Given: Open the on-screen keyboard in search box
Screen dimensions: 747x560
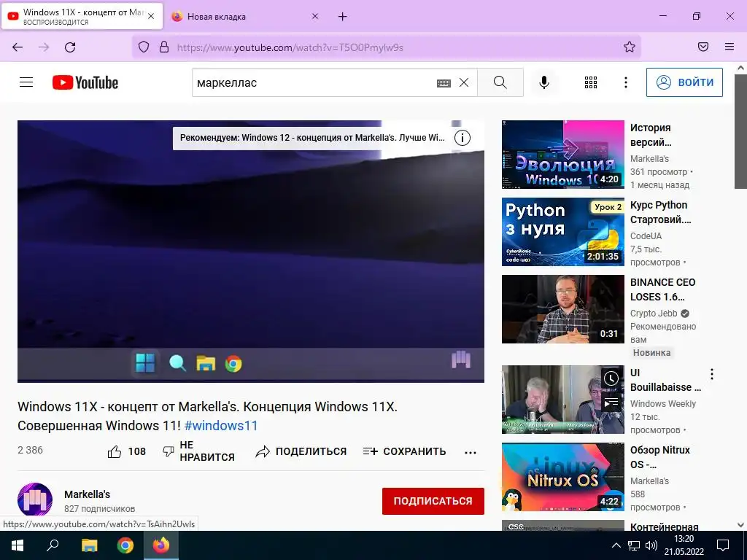Looking at the screenshot, I should (444, 83).
